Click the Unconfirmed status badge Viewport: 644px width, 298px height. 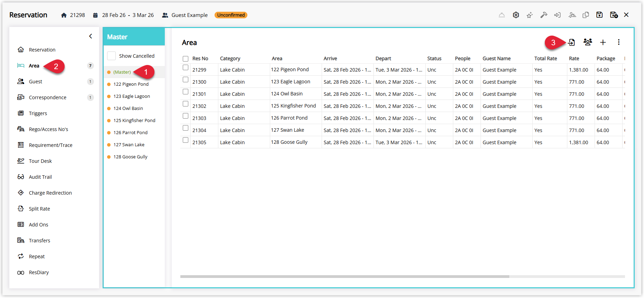pos(231,15)
